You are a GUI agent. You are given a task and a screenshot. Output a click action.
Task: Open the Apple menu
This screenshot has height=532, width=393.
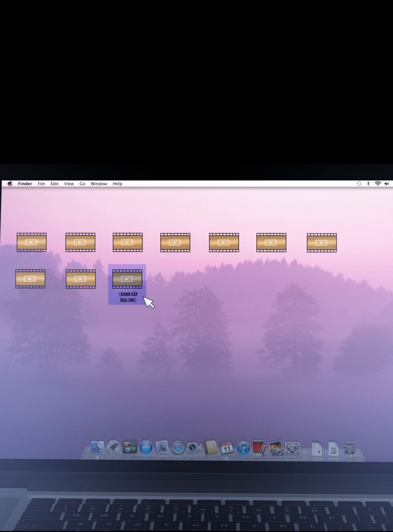[10, 183]
